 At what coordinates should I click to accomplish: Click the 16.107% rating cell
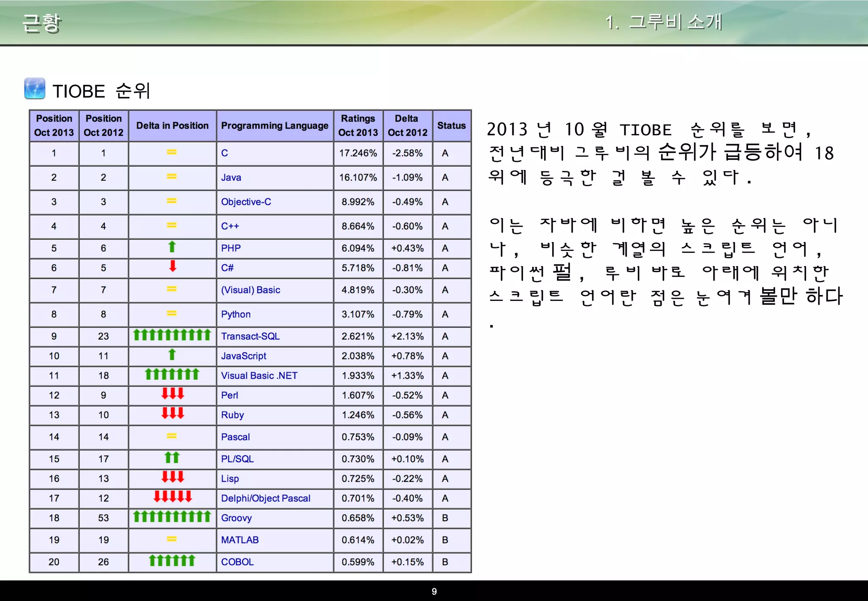358,178
